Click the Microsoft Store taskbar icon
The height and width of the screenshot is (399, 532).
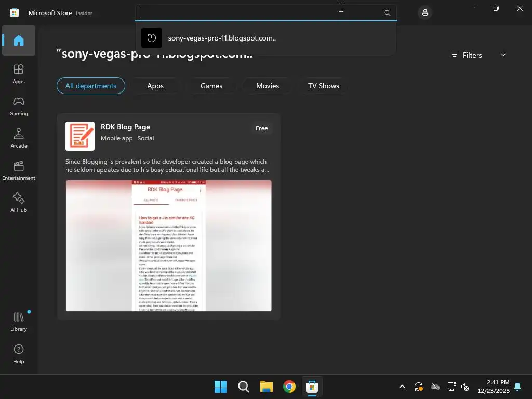pyautogui.click(x=312, y=387)
